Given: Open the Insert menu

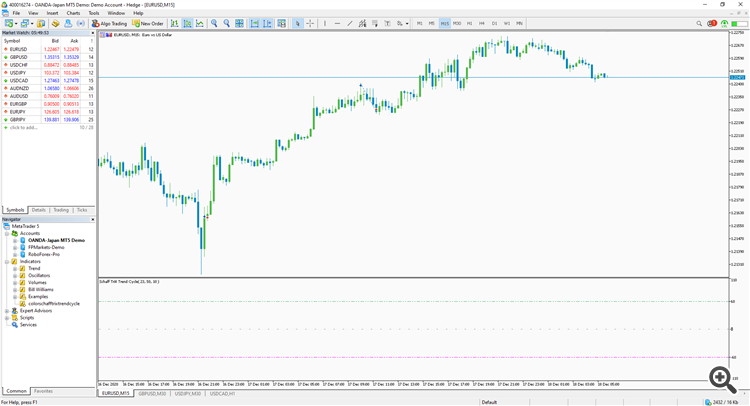Looking at the screenshot, I should [52, 13].
